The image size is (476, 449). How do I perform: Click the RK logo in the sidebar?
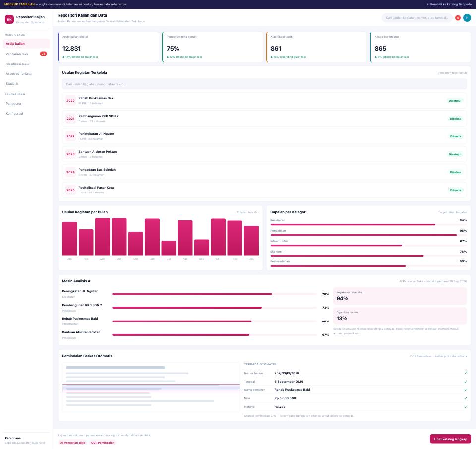click(9, 19)
